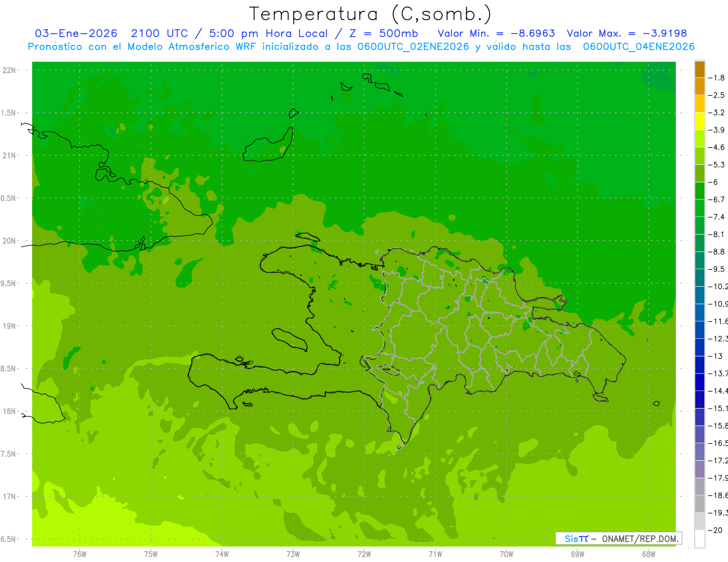Click the "-14.4" color scale value
The height and width of the screenshot is (562, 728).
point(718,390)
